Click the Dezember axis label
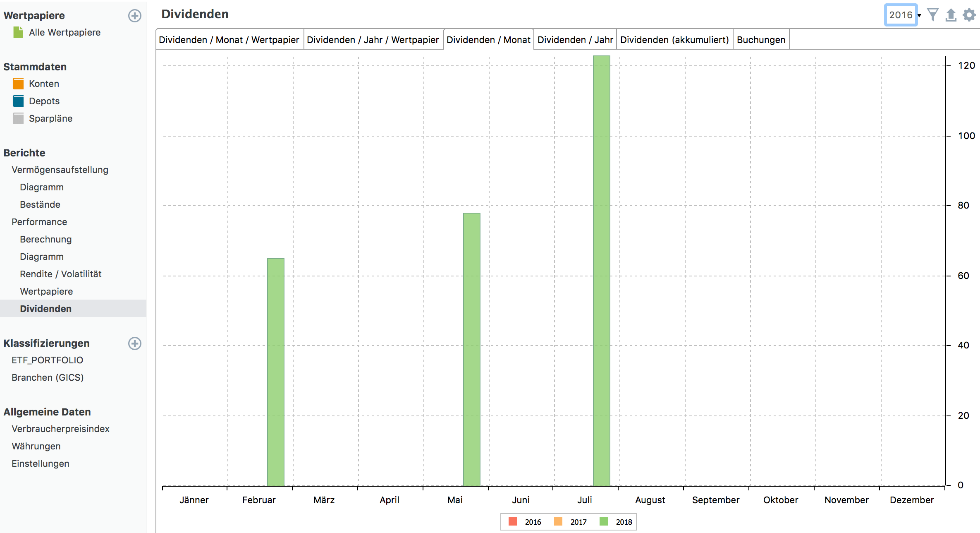 click(x=912, y=500)
